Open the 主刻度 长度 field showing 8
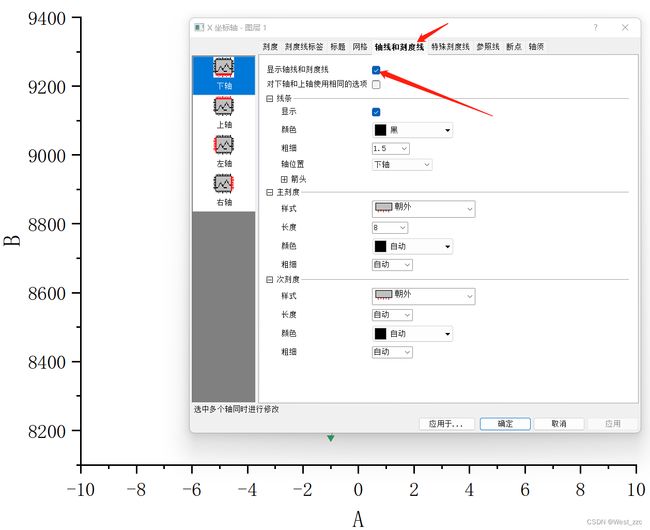 pos(390,228)
